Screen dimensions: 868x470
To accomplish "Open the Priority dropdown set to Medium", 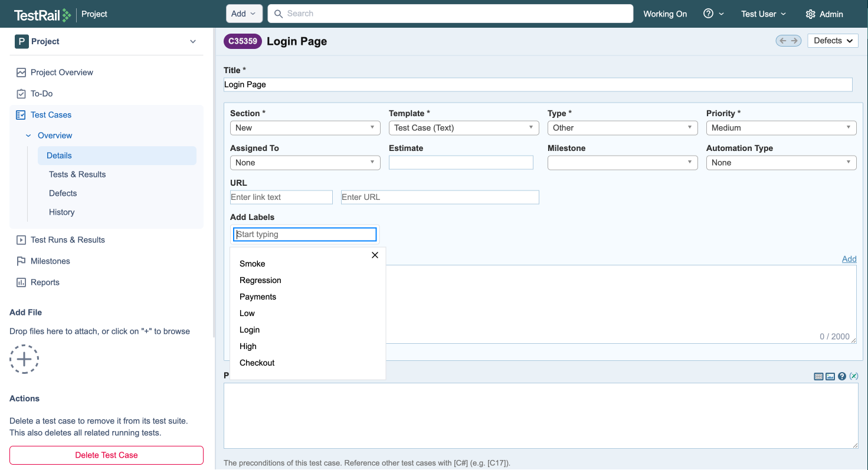I will pyautogui.click(x=781, y=128).
